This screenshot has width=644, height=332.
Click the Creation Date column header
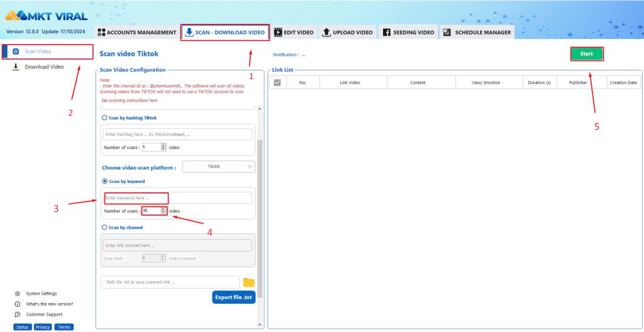click(623, 82)
